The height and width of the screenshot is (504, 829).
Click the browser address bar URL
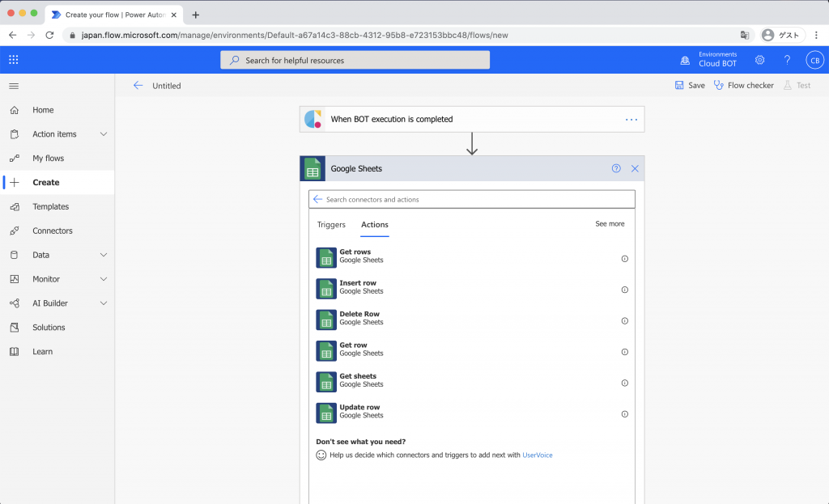point(295,36)
